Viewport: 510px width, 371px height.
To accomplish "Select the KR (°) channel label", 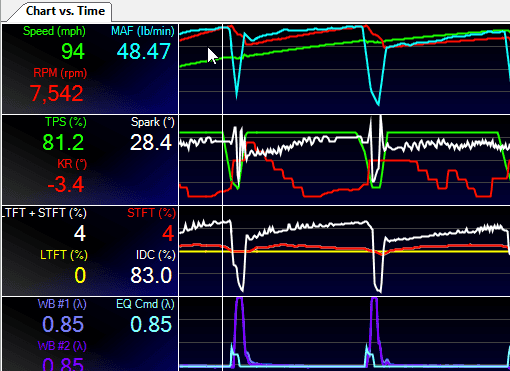I will click(x=72, y=164).
